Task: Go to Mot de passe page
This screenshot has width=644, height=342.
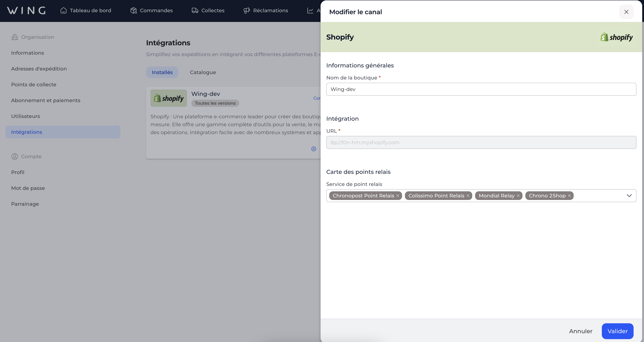Action: pyautogui.click(x=28, y=188)
